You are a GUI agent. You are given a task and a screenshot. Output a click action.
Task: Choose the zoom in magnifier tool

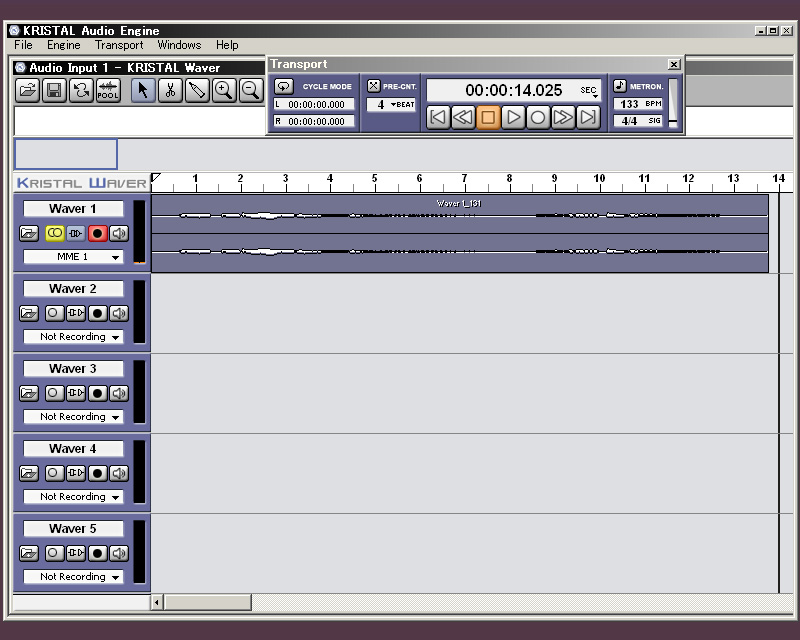tap(224, 90)
